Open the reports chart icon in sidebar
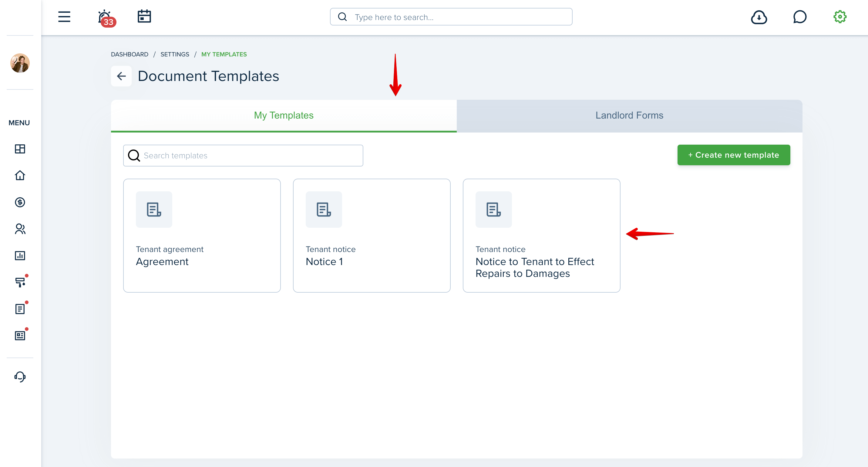 pos(20,255)
